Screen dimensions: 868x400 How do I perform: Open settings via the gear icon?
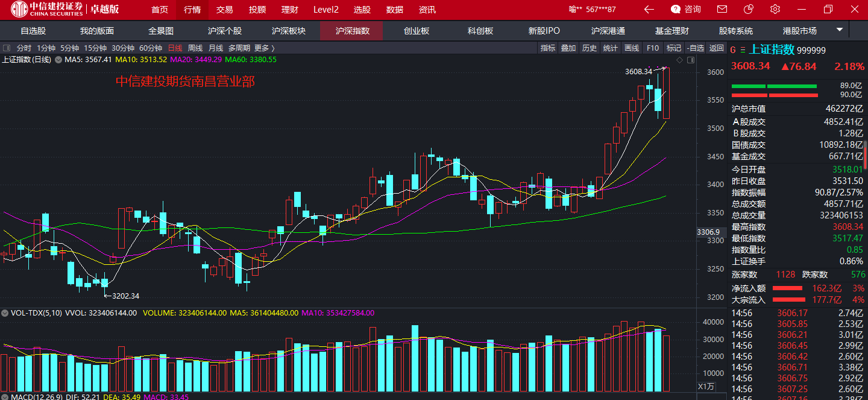click(775, 10)
